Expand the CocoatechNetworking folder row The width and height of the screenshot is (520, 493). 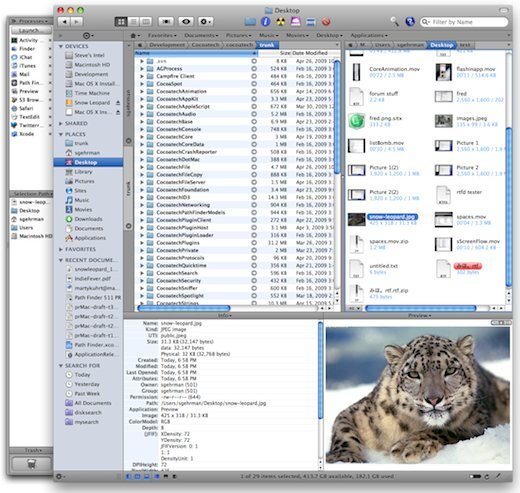tap(142, 205)
